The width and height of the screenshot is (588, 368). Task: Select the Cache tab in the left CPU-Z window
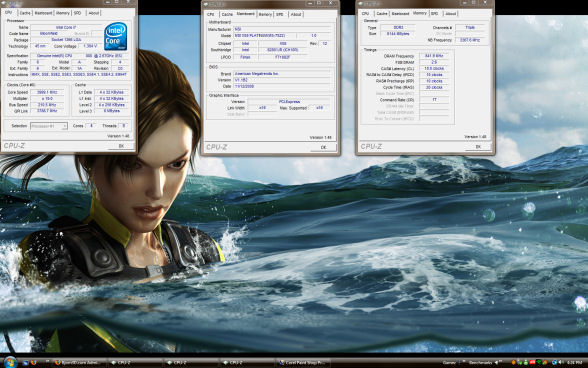point(25,13)
